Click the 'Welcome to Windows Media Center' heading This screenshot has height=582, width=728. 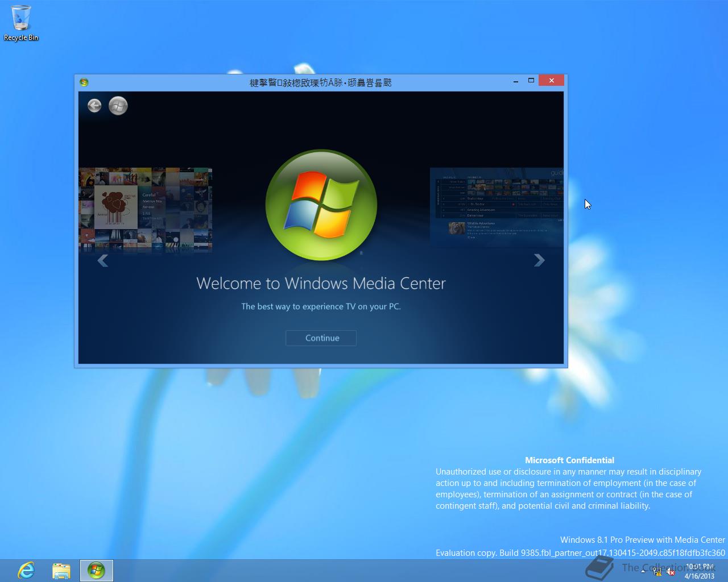point(321,283)
